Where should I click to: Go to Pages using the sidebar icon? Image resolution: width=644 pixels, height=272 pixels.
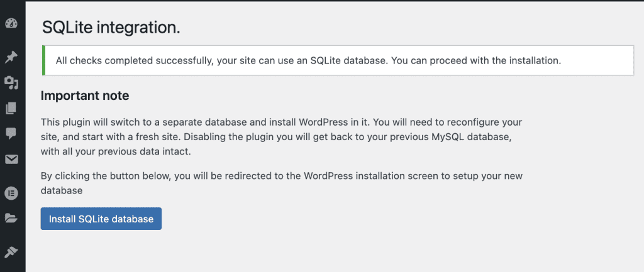11,108
